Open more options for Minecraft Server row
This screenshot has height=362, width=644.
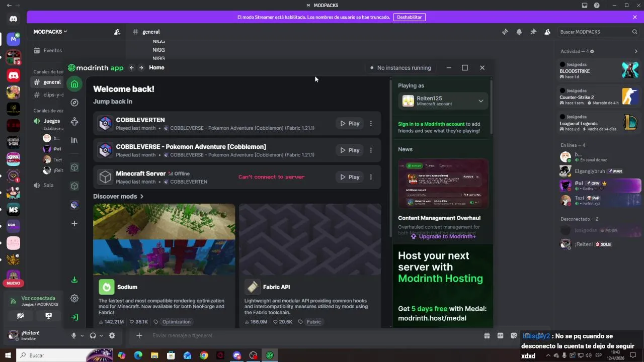pos(371,177)
